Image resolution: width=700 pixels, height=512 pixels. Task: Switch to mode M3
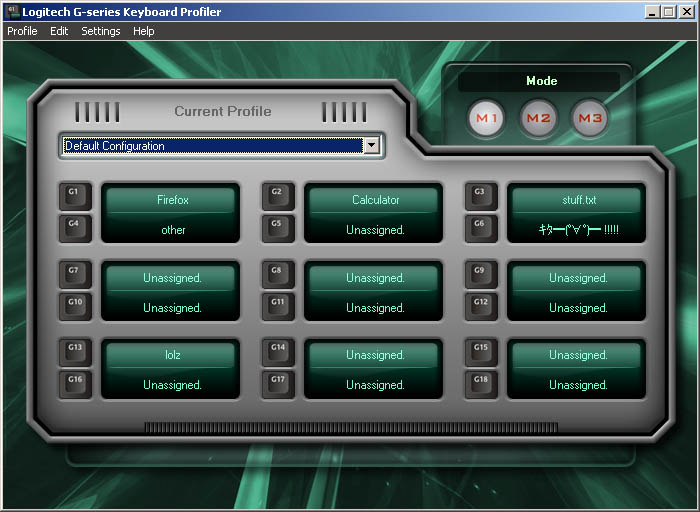[590, 118]
